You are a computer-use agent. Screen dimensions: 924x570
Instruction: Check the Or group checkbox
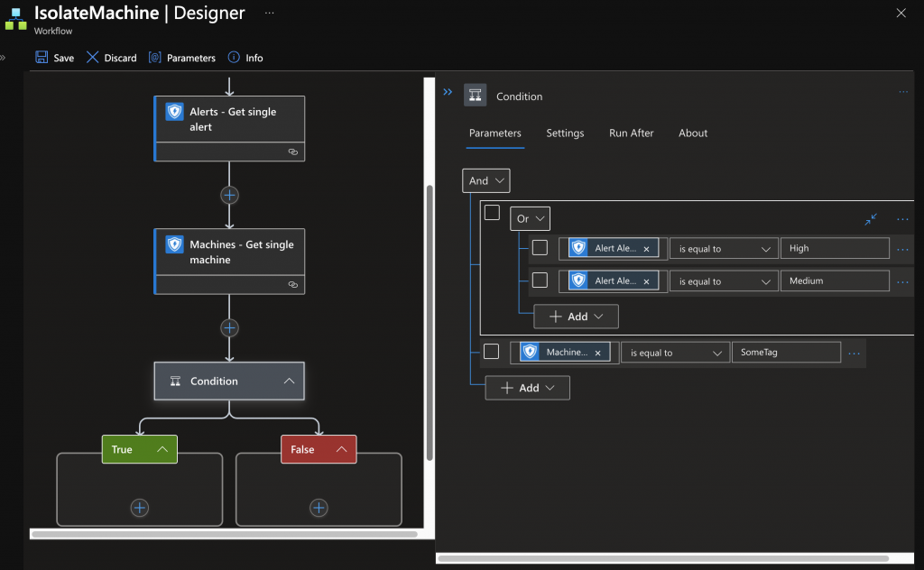(x=492, y=213)
